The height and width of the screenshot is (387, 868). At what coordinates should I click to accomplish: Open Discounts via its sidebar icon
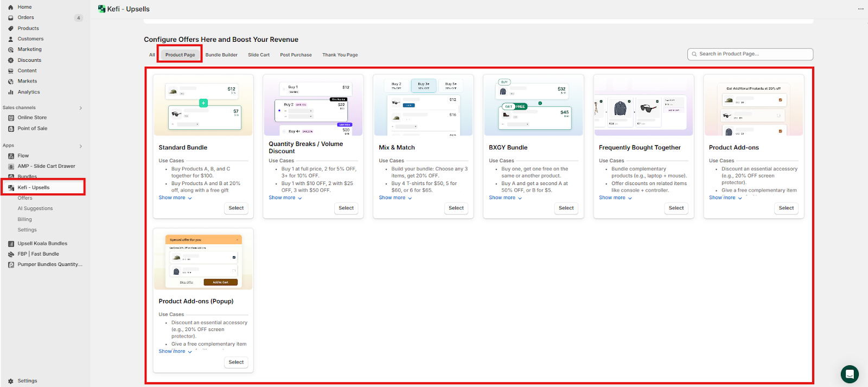[11, 60]
